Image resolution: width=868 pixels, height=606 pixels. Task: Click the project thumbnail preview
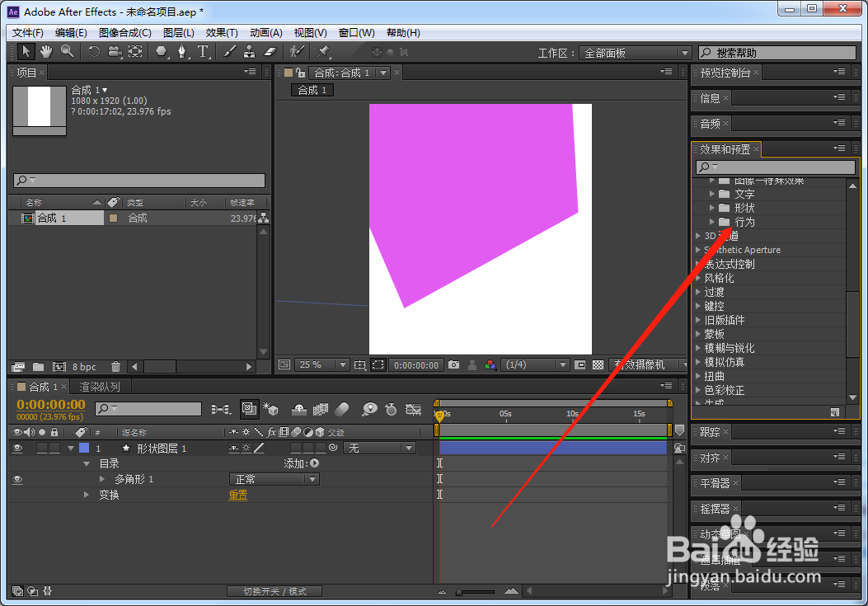coord(40,110)
